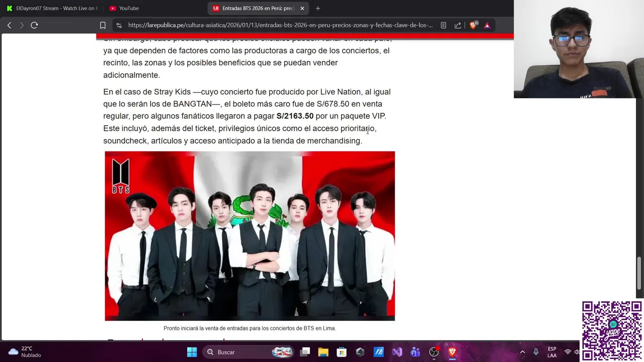Open a new browser tab
The width and height of the screenshot is (644, 362).
(317, 9)
